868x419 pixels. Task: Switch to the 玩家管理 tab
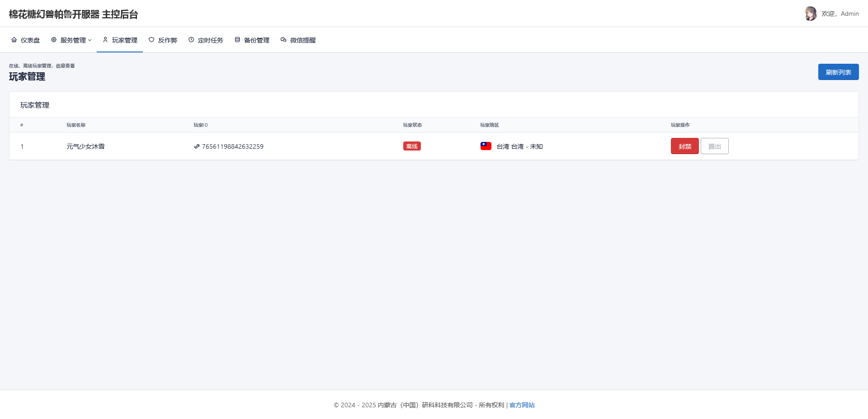[124, 40]
